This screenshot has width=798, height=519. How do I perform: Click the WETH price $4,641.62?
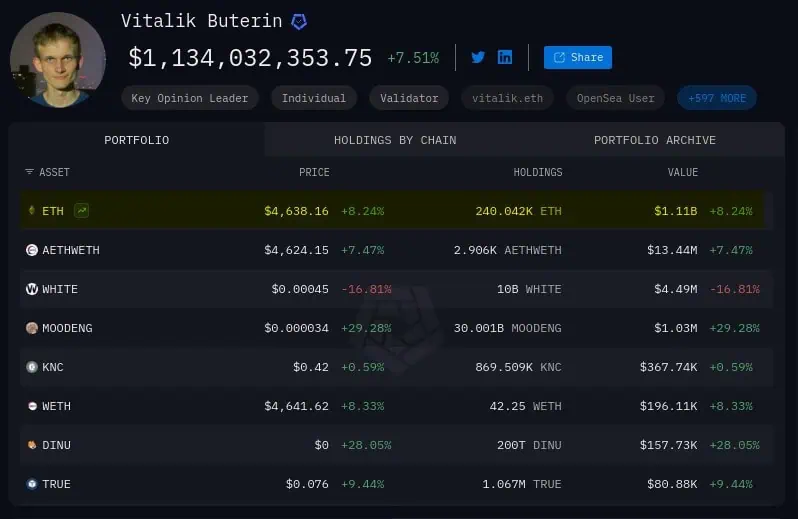pos(296,406)
